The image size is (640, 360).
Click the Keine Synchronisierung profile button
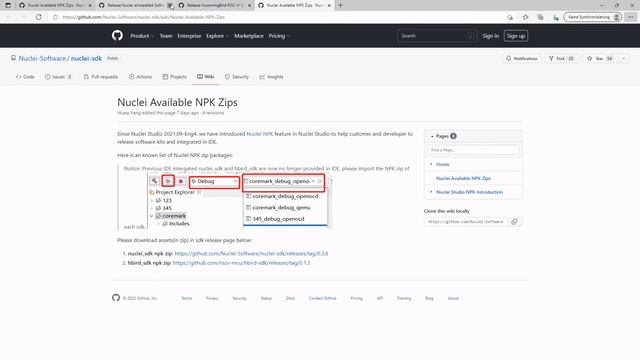(x=593, y=17)
